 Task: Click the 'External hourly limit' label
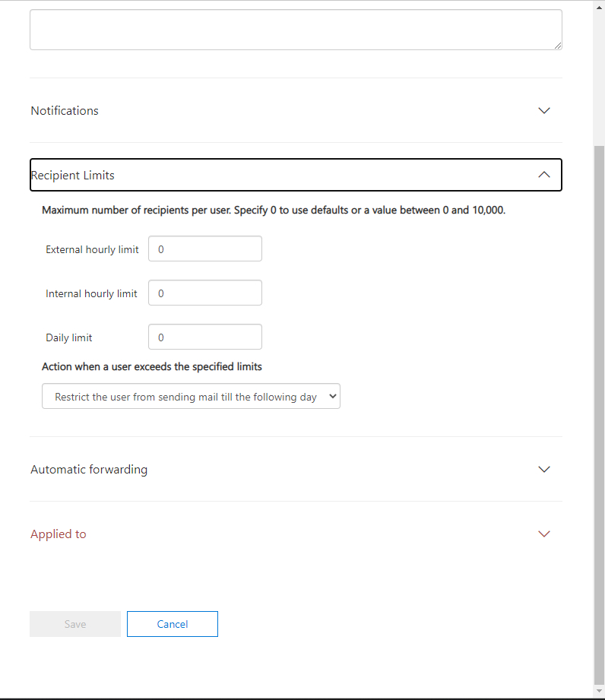pyautogui.click(x=92, y=249)
